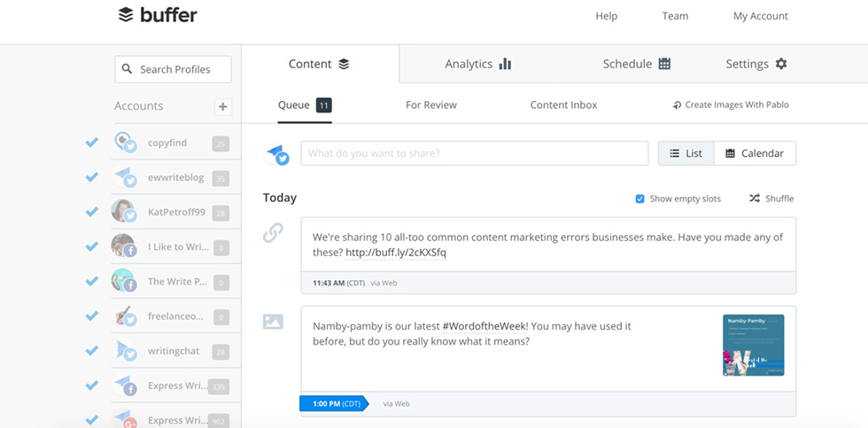The width and height of the screenshot is (868, 428).
Task: Click the copyfind queue count 25
Action: 221,144
